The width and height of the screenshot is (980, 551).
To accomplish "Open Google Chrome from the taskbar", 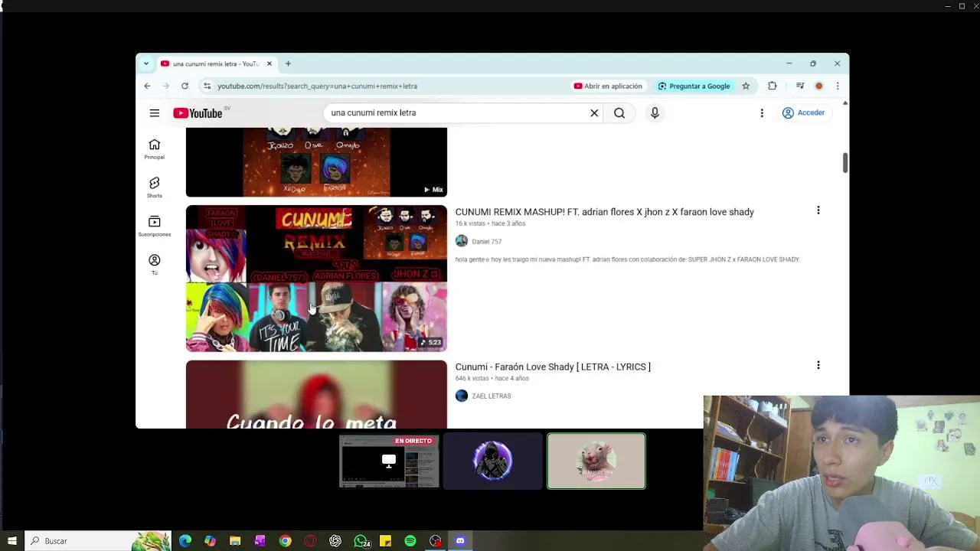I will click(x=285, y=541).
